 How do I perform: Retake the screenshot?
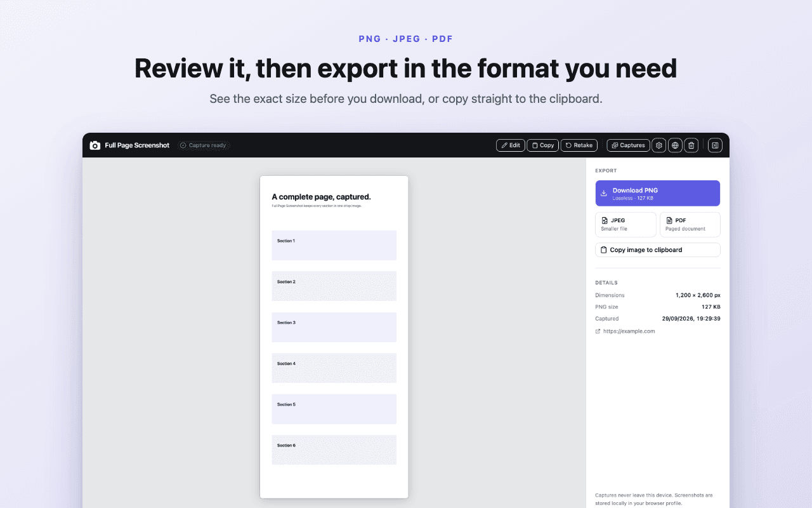coord(579,145)
